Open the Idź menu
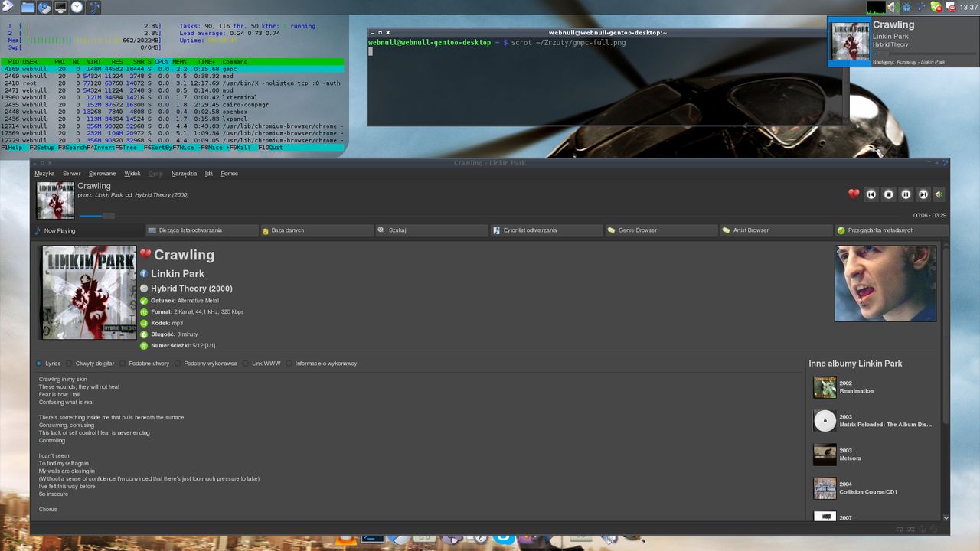This screenshot has width=980, height=551. click(208, 174)
